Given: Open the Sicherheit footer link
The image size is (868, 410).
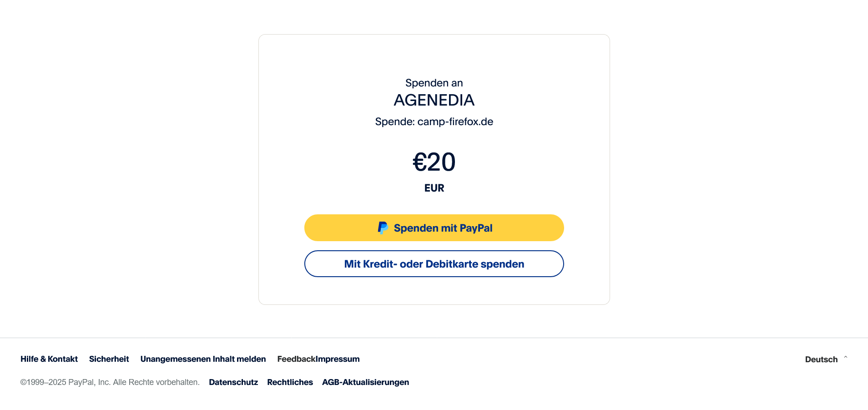Looking at the screenshot, I should point(109,359).
